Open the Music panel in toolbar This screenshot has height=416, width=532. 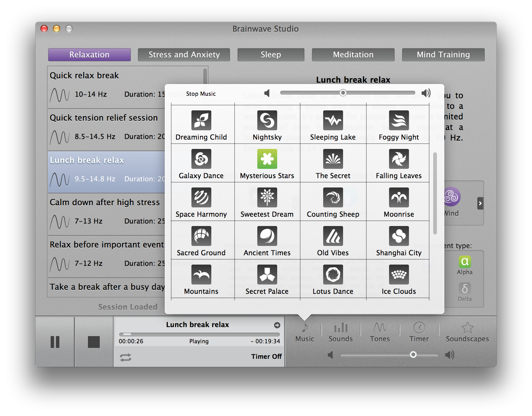tap(305, 332)
